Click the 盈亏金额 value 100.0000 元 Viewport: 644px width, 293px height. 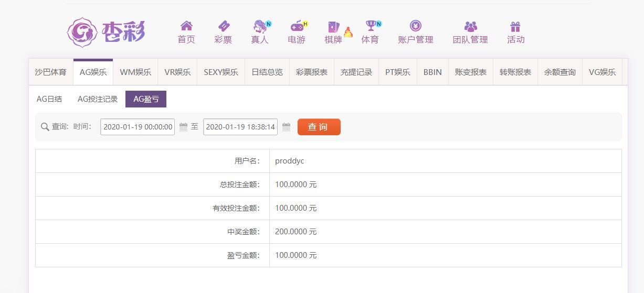(296, 255)
